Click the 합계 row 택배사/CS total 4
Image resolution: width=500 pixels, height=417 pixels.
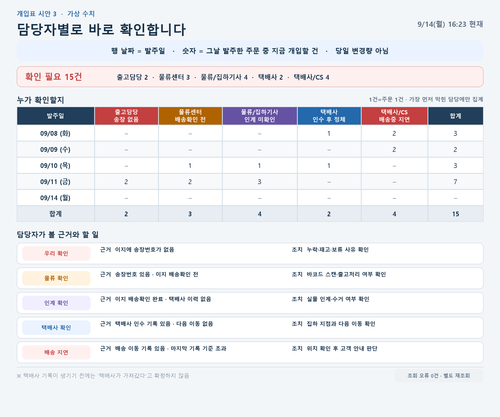[x=394, y=214]
